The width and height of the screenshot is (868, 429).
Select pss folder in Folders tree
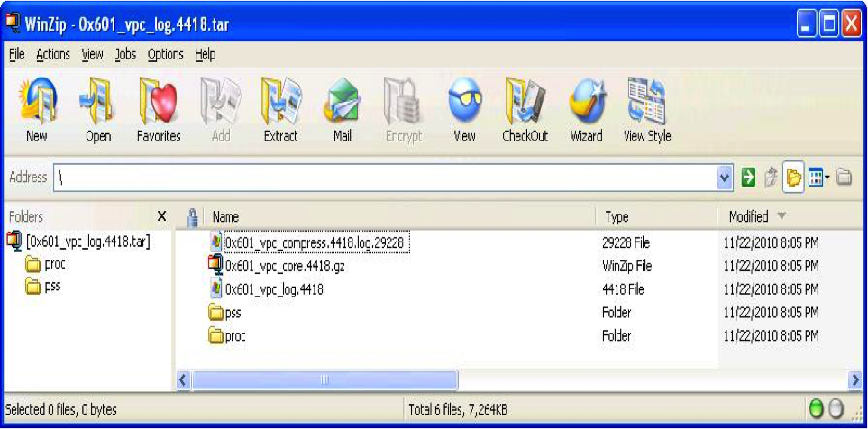[x=52, y=287]
